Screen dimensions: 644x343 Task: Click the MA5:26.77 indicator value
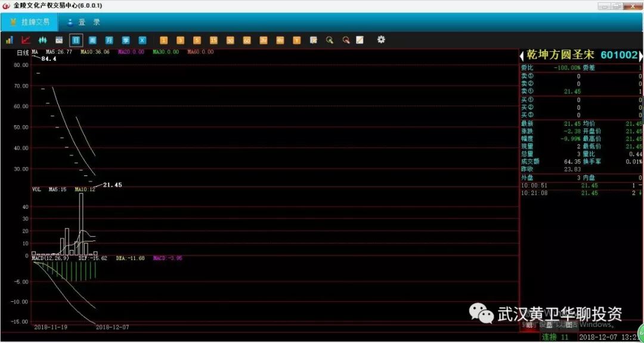pyautogui.click(x=58, y=52)
